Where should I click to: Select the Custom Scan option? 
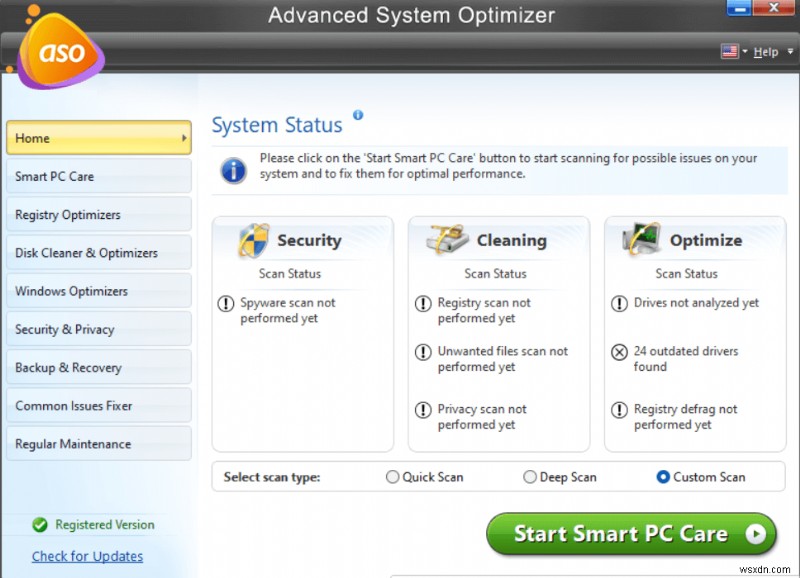click(663, 477)
